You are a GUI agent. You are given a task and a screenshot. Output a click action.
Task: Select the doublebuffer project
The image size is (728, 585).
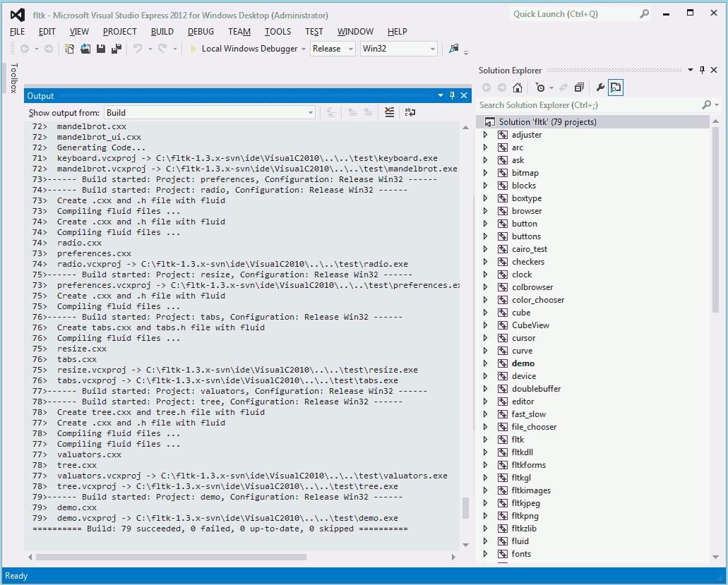click(x=536, y=389)
